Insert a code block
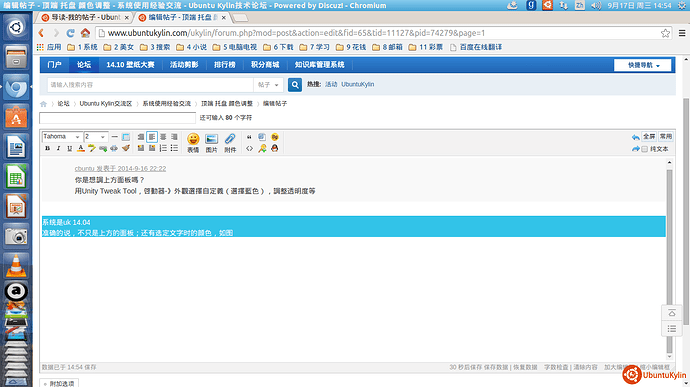The image size is (690, 387). pyautogui.click(x=250, y=148)
